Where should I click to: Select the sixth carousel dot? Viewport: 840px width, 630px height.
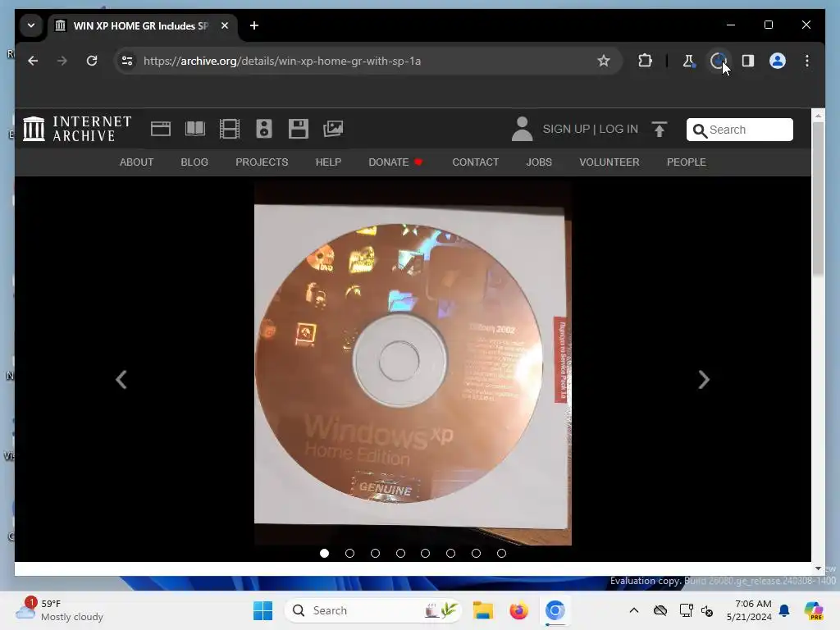click(x=450, y=554)
